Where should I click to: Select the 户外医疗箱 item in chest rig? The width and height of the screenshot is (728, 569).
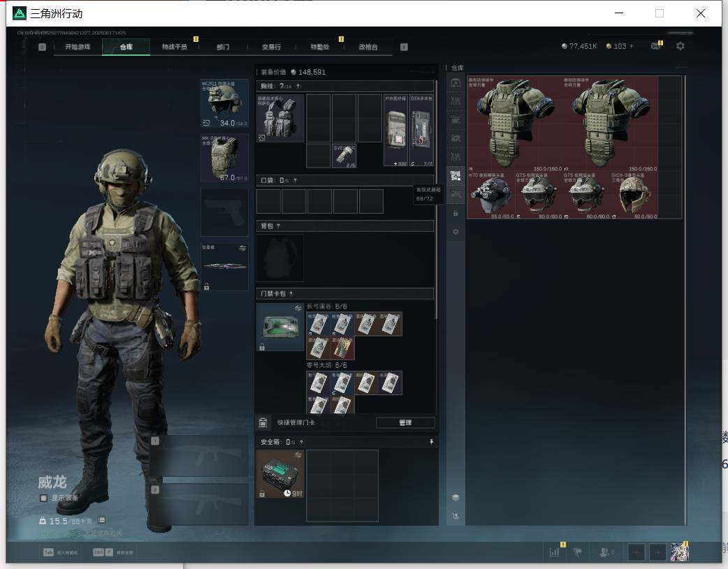[x=395, y=130]
